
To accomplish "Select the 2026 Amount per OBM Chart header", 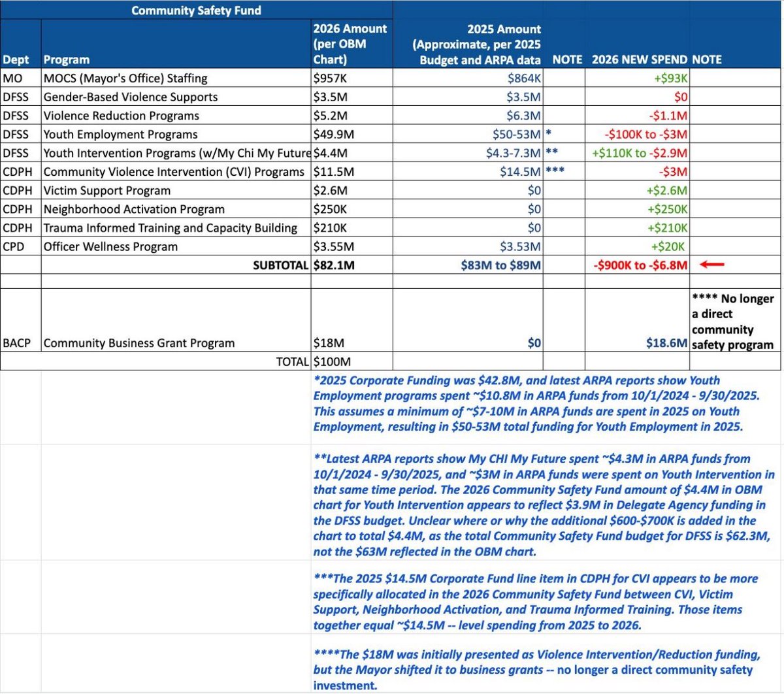I will point(351,44).
